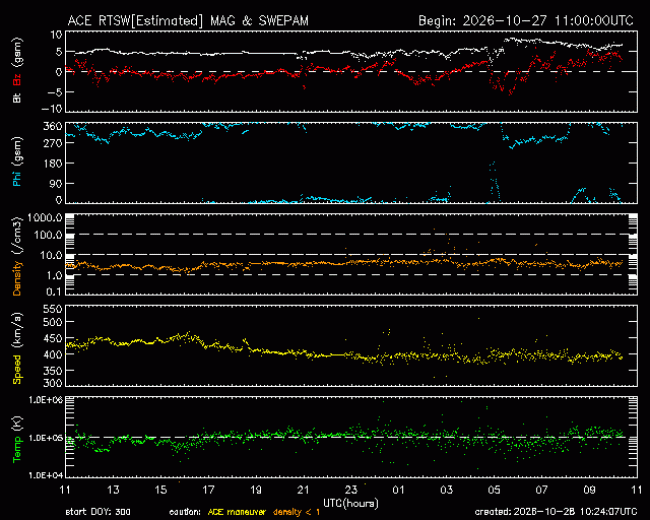650x520 pixels.
Task: Click the cyan 'Phi (gsm)' axis label
Action: click(x=17, y=162)
